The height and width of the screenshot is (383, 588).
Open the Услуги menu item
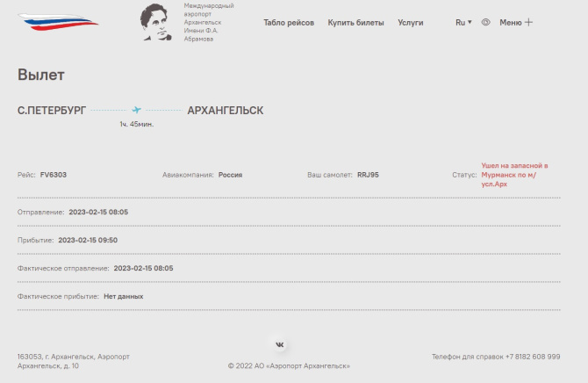410,23
